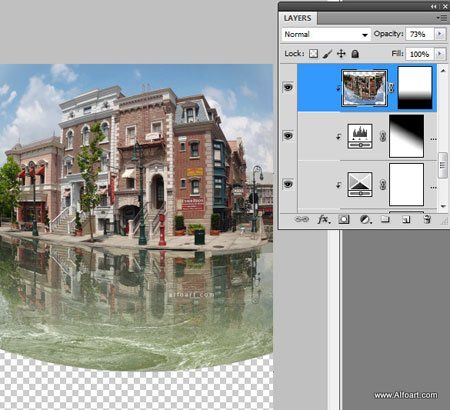Select the gradient mask thumbnail of top layer
The width and height of the screenshot is (450, 410).
coord(415,88)
